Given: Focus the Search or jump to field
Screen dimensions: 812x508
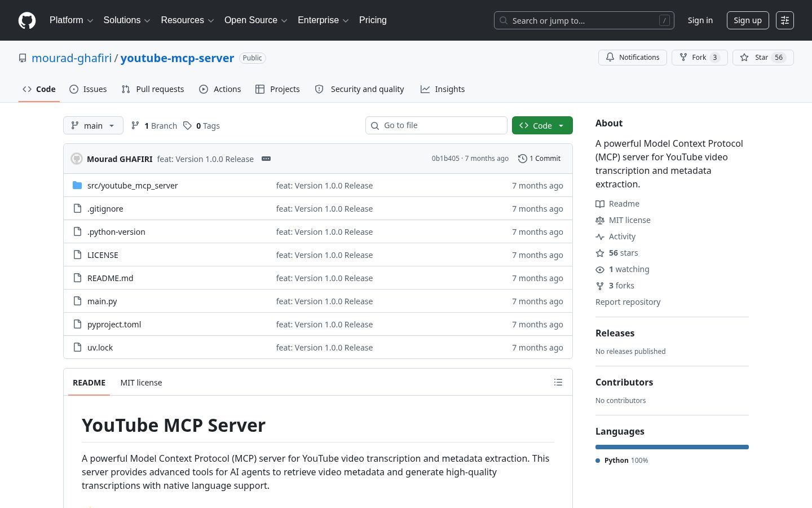Looking at the screenshot, I should pyautogui.click(x=584, y=20).
